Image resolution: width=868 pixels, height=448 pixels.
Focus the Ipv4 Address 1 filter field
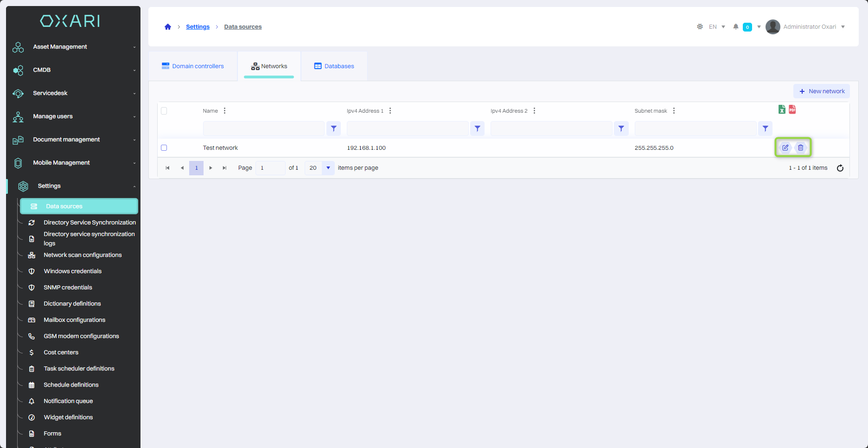pos(407,128)
